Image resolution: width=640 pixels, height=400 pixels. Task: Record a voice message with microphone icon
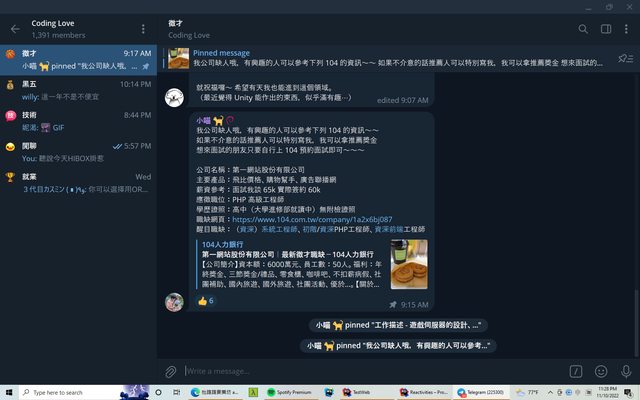(x=625, y=371)
